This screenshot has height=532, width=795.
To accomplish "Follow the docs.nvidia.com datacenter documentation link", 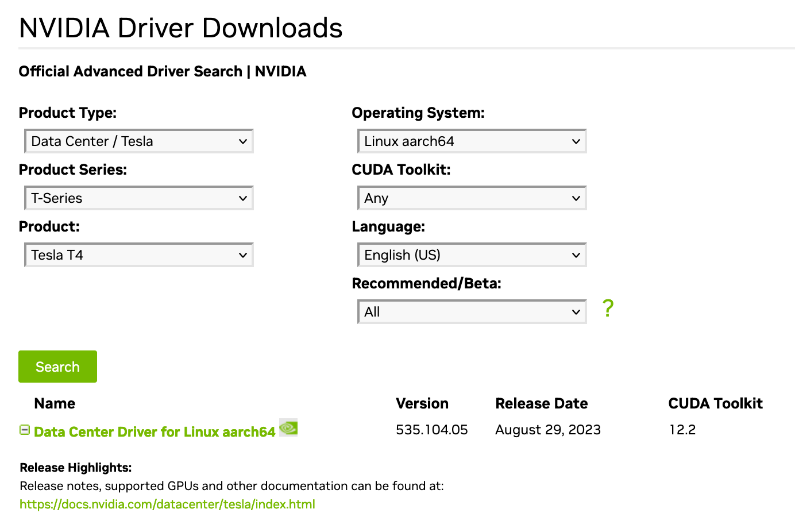I will (167, 504).
